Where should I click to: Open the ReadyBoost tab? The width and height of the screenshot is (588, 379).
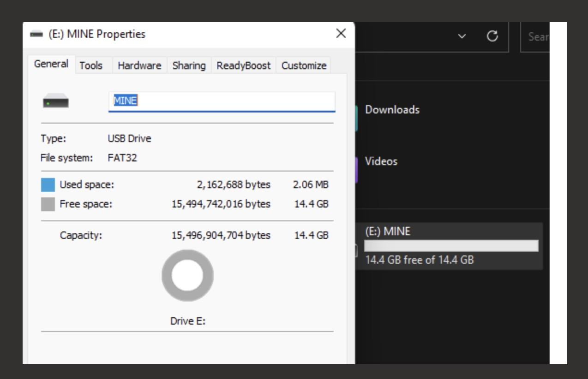point(243,66)
